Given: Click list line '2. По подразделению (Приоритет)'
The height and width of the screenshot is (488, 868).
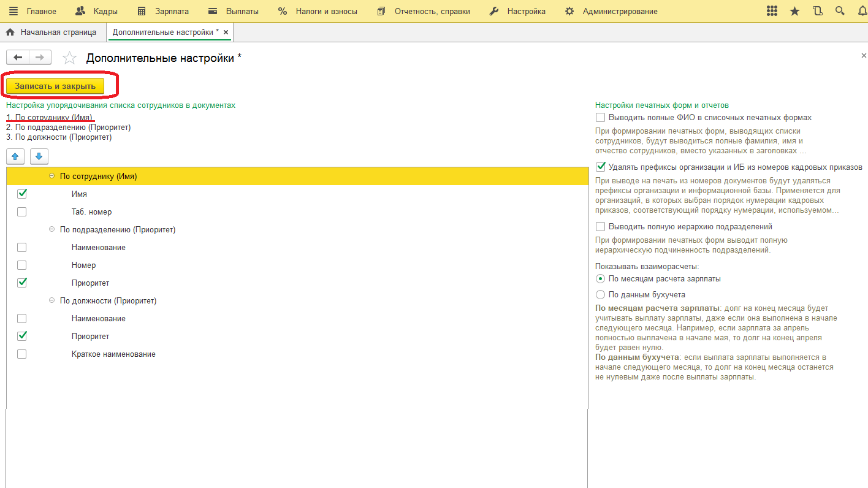Looking at the screenshot, I should pos(69,127).
